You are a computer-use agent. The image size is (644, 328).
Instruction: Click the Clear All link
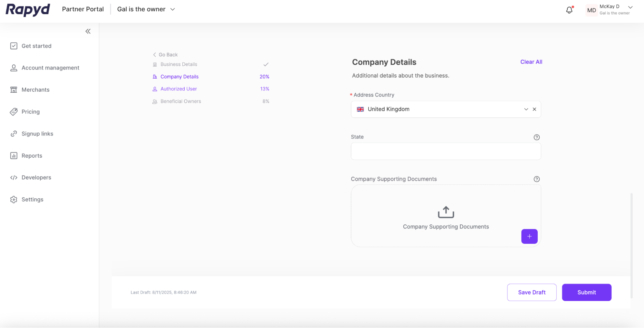click(x=531, y=62)
